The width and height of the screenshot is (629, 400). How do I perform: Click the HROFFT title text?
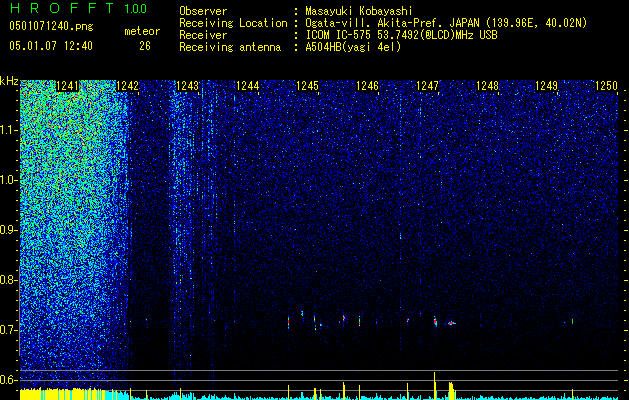click(61, 8)
